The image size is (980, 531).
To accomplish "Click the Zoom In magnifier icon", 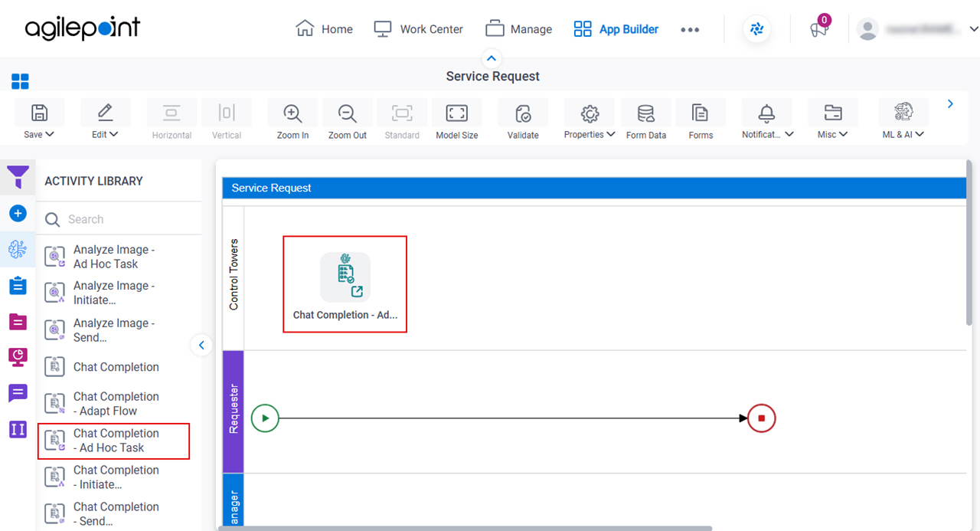I will point(292,113).
